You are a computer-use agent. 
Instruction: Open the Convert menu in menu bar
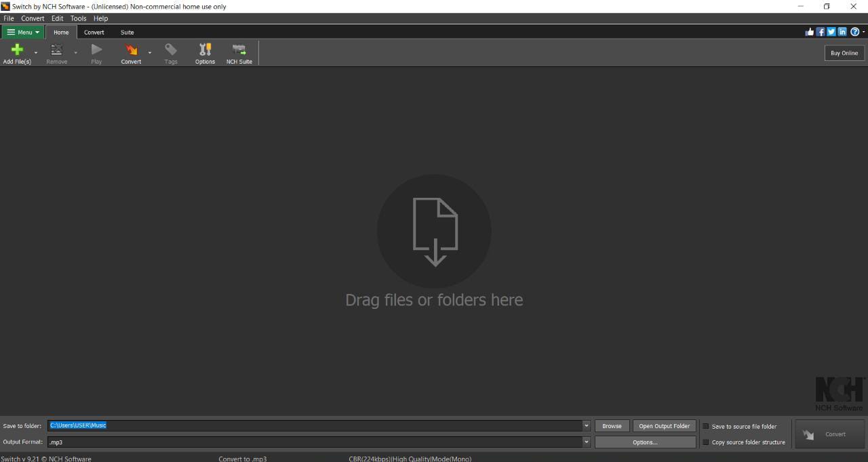[x=33, y=18]
